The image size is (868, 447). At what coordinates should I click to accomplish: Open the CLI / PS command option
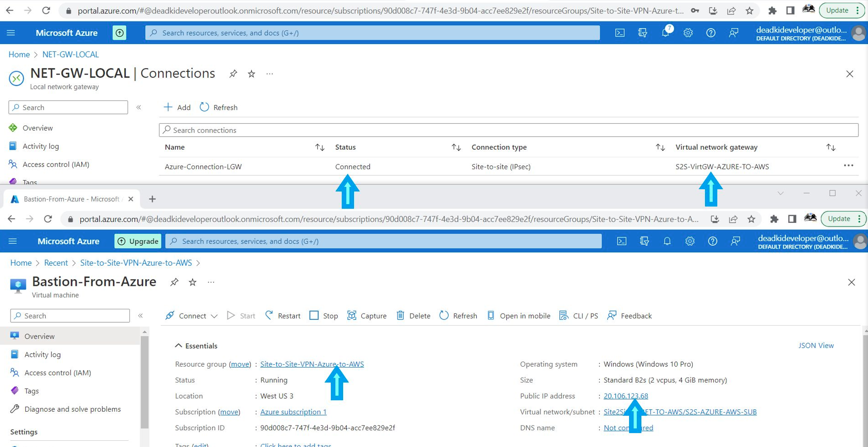(579, 316)
